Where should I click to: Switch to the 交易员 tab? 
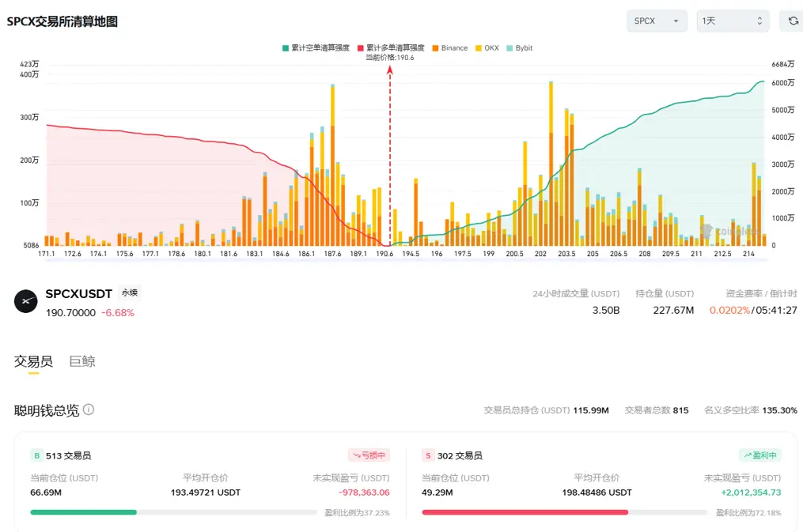tap(33, 362)
